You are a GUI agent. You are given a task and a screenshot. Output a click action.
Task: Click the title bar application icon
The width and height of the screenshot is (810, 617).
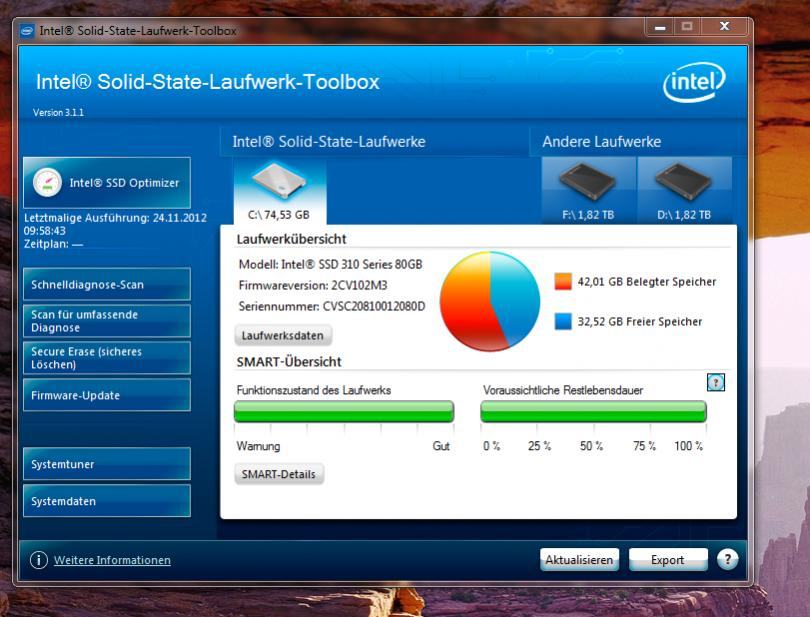27,31
